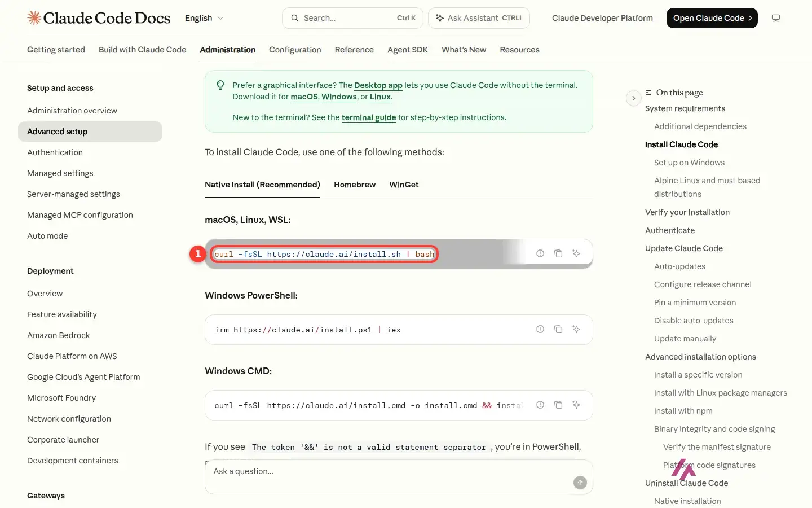Click the lightbulb tip icon in the green callout
Screen dimensions: 812x508
coord(220,85)
